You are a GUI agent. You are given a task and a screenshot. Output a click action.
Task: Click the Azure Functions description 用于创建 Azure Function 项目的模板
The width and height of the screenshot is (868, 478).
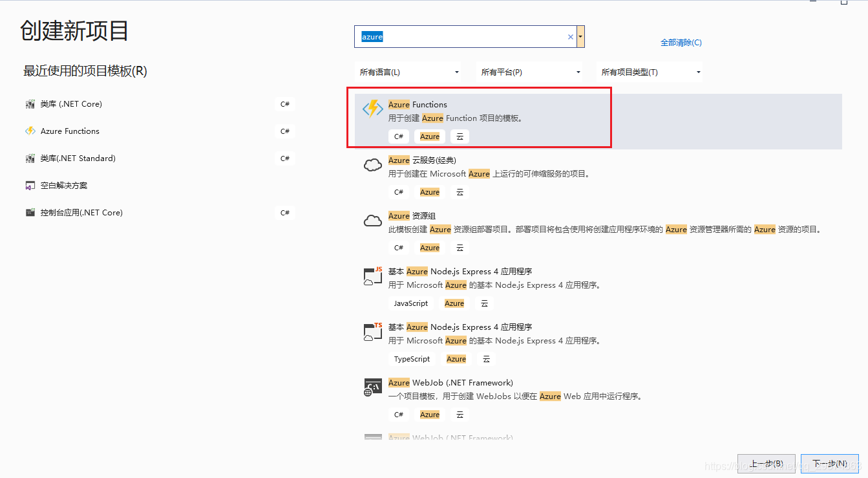pos(456,118)
